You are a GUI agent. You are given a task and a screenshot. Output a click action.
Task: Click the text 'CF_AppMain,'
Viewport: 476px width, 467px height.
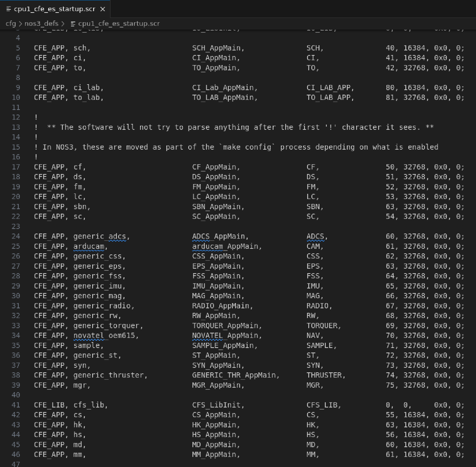pyautogui.click(x=216, y=167)
